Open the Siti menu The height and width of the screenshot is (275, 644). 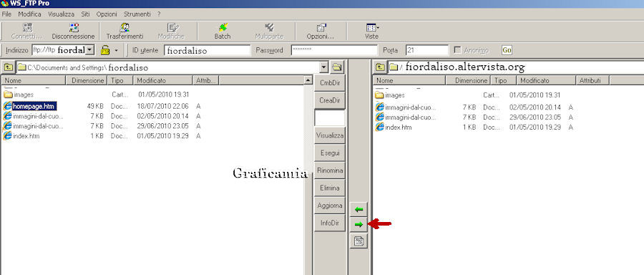coord(85,14)
